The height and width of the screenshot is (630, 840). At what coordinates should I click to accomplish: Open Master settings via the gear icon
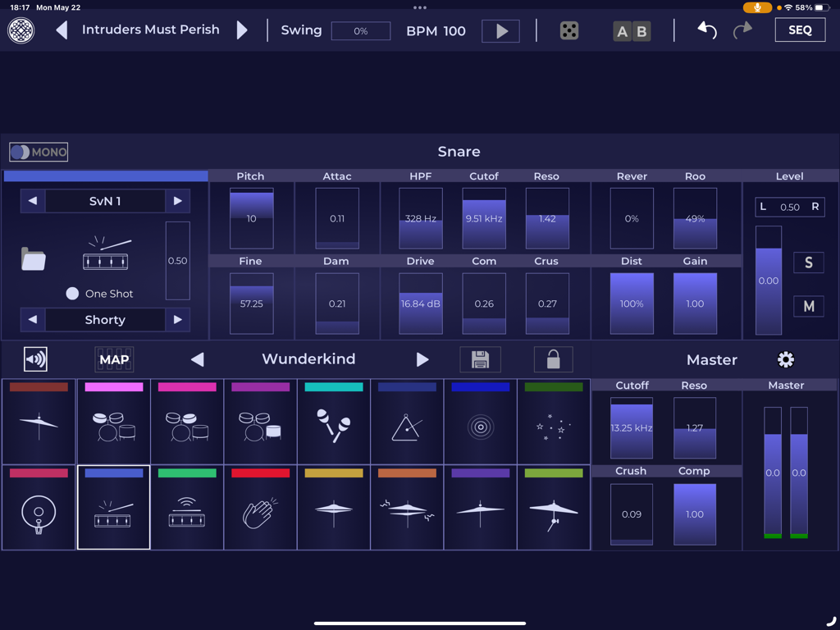click(x=785, y=358)
